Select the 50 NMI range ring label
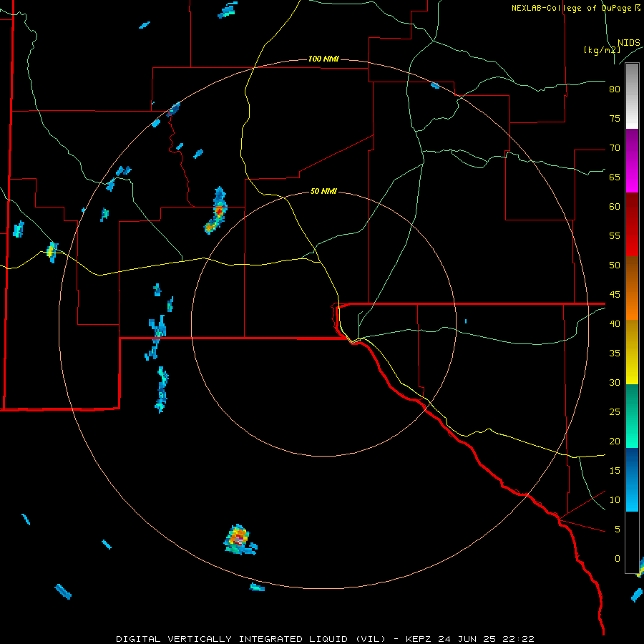Screen dimensions: 644x644 coord(323,191)
